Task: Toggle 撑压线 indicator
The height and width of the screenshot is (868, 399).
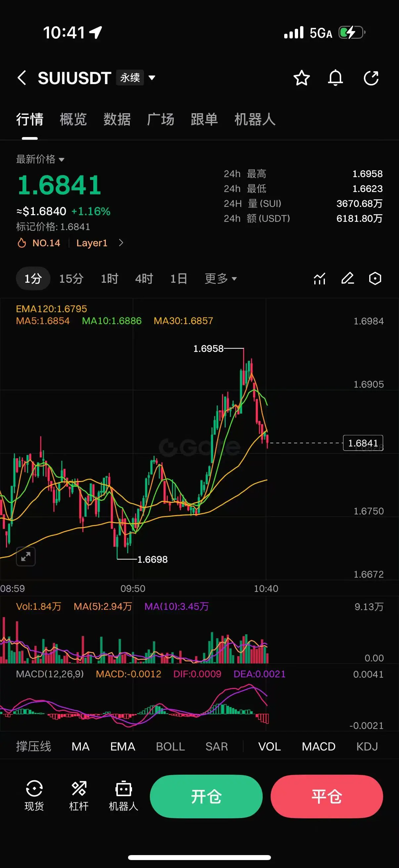Action: point(34,747)
